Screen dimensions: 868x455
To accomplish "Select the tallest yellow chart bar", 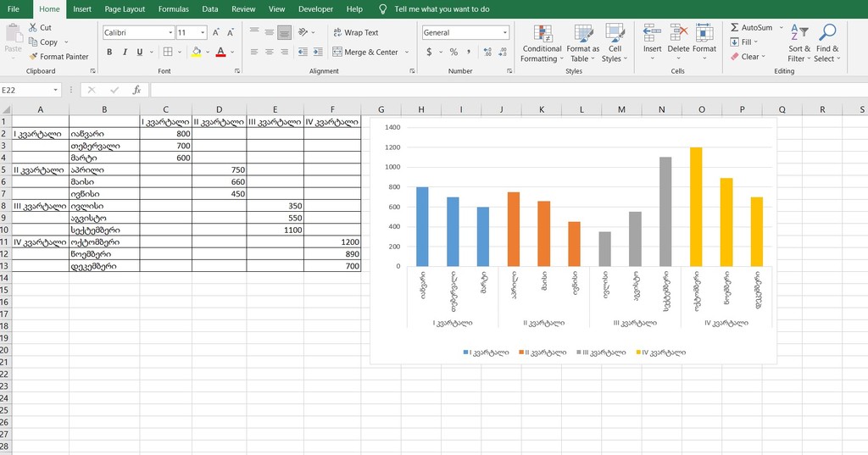I will tap(696, 207).
